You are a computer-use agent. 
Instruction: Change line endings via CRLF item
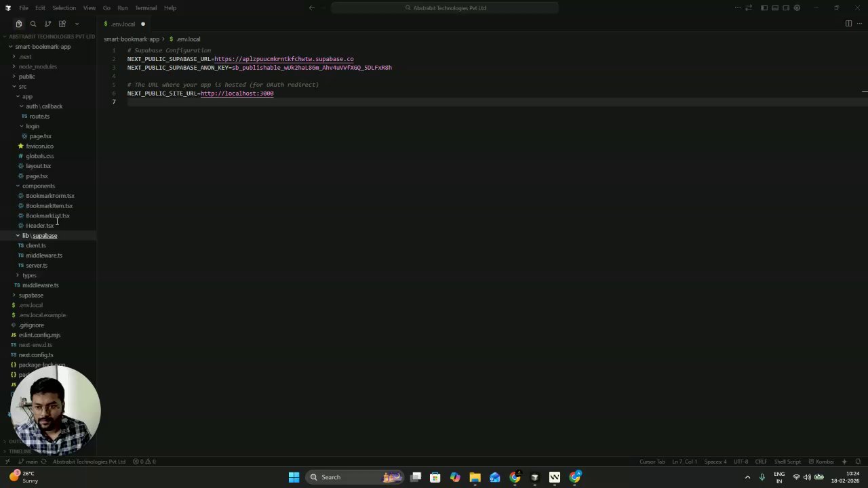761,462
